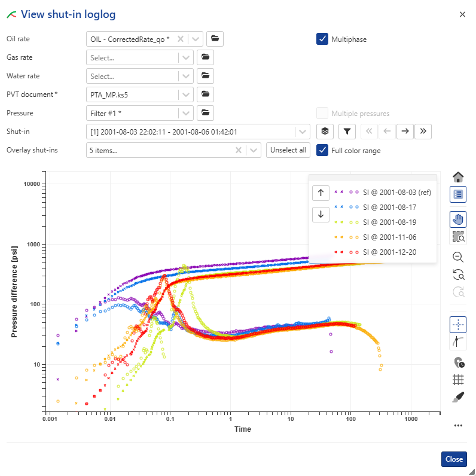Toggle grid lines on plot
Viewport: 476px width, 476px height.
458,379
